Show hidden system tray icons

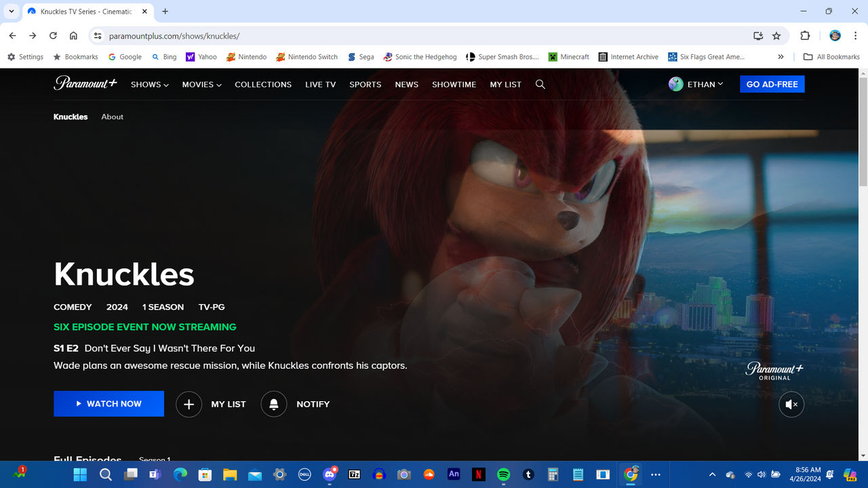712,474
